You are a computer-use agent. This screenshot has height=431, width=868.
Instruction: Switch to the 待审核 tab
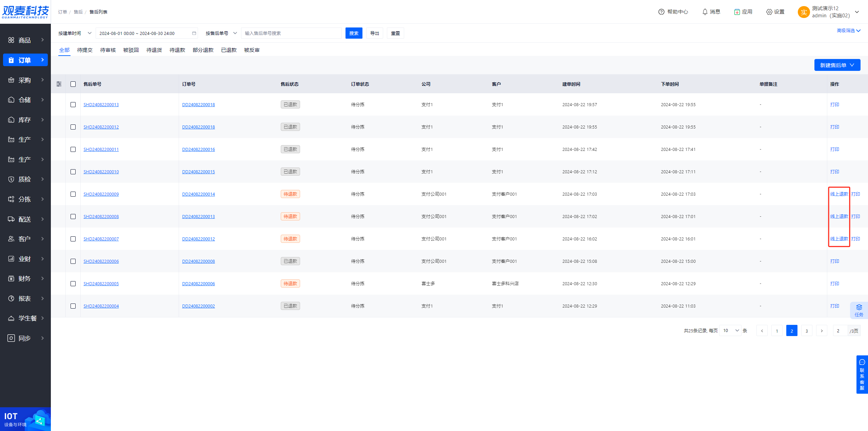(108, 50)
